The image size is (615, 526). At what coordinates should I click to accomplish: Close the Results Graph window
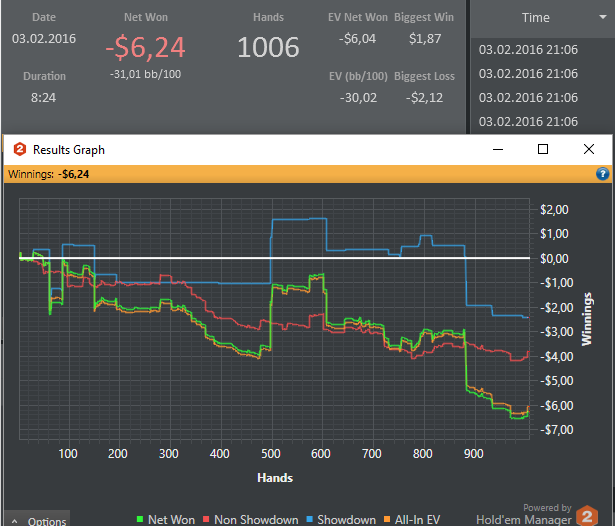pos(589,149)
